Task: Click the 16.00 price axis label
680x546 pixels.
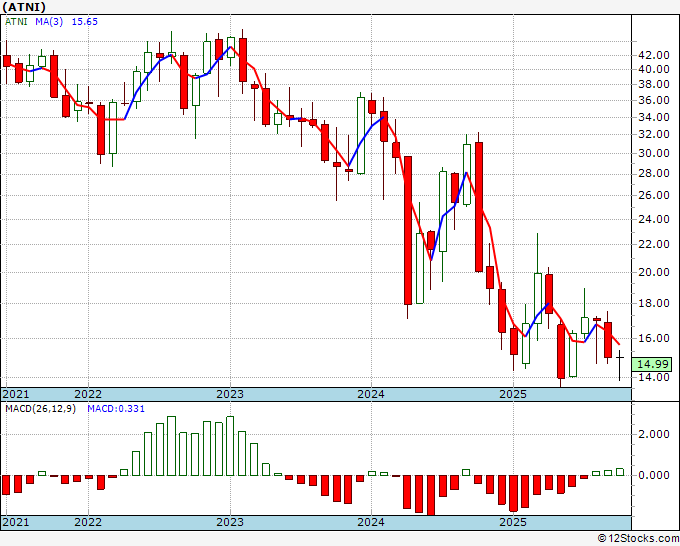Action: click(x=654, y=338)
